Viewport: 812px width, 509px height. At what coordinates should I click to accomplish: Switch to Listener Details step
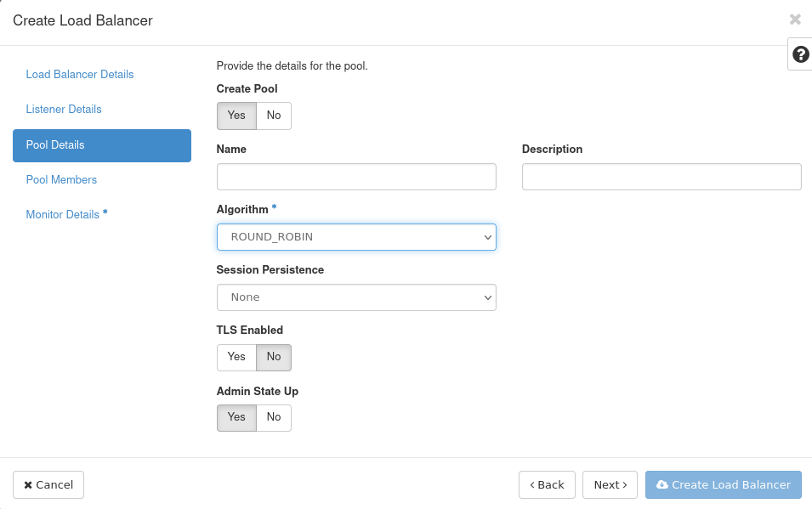coord(64,110)
